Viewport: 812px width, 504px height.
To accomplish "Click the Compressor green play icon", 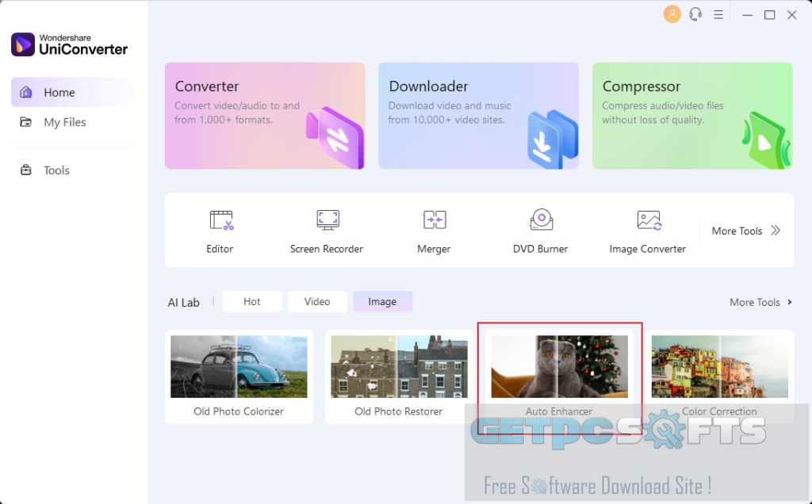I will pyautogui.click(x=766, y=140).
